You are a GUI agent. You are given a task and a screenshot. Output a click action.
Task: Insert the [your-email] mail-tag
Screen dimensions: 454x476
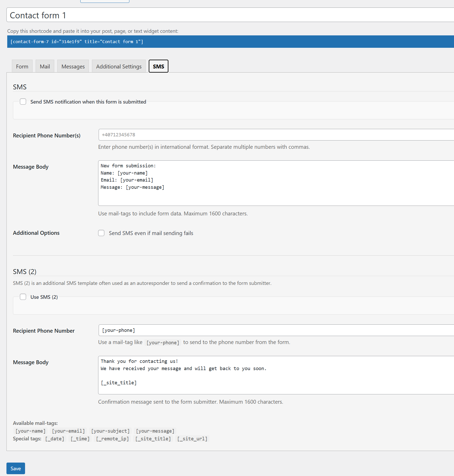pyautogui.click(x=68, y=431)
